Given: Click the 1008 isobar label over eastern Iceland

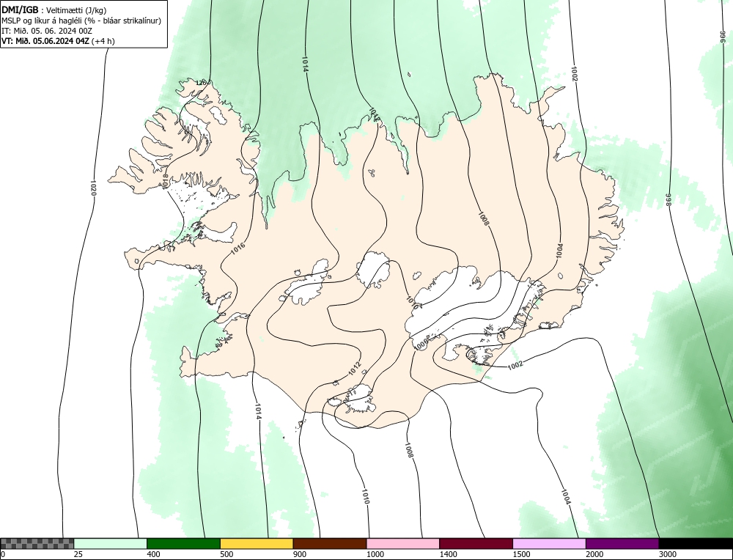Looking at the screenshot, I should pyautogui.click(x=483, y=219).
